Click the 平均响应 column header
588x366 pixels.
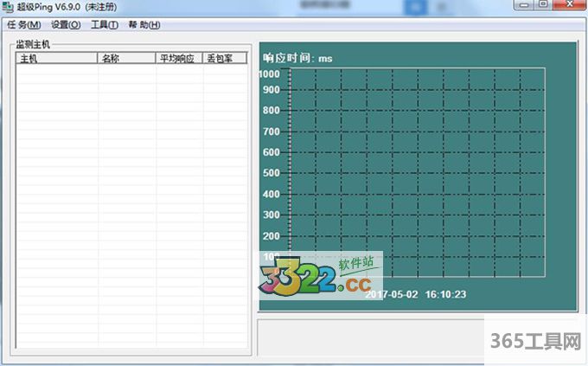[x=179, y=59]
